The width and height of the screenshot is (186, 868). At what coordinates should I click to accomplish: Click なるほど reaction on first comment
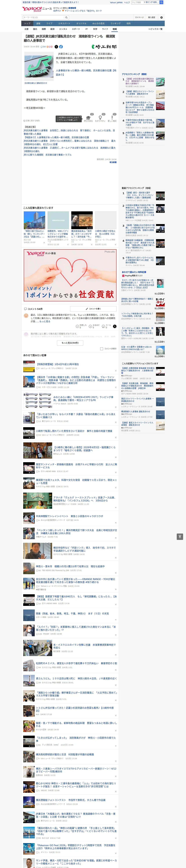pyautogui.click(x=94, y=326)
